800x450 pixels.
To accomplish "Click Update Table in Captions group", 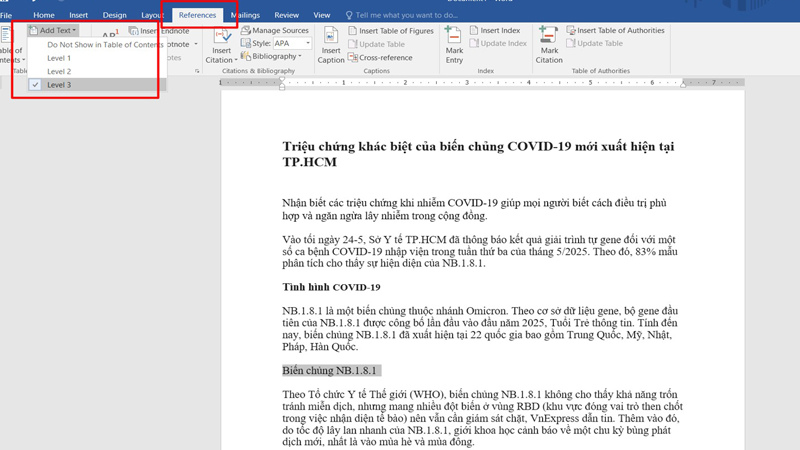I will point(377,44).
